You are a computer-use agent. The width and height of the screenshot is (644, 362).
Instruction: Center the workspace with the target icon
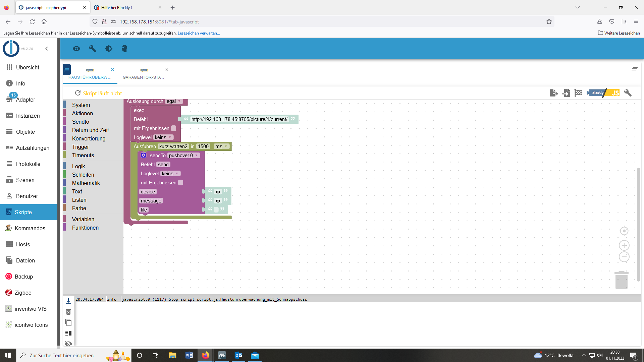click(624, 231)
